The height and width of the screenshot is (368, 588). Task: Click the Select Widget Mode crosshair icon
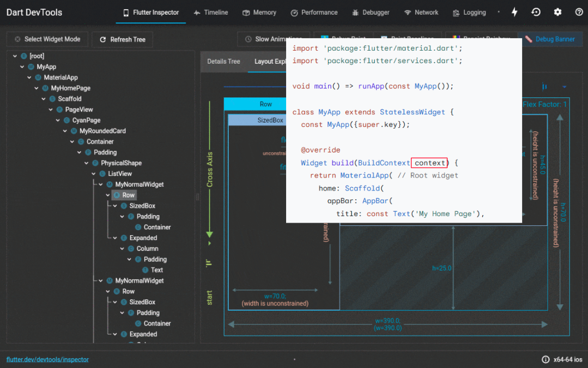(x=17, y=39)
